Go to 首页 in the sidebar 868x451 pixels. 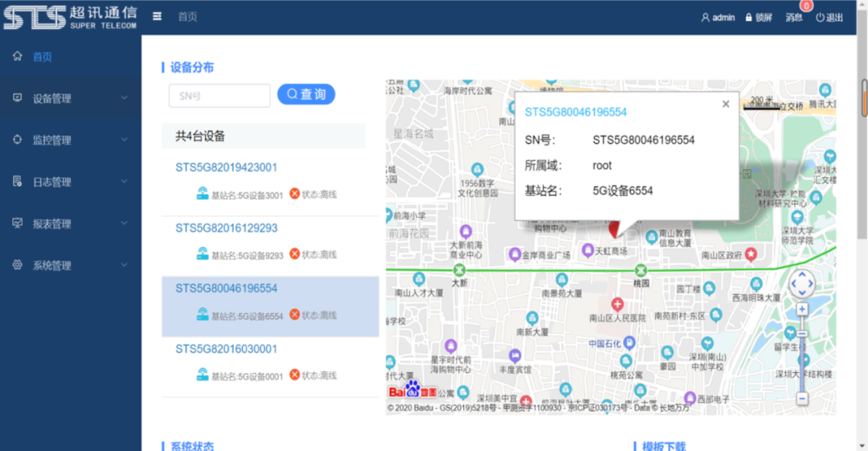pyautogui.click(x=42, y=57)
